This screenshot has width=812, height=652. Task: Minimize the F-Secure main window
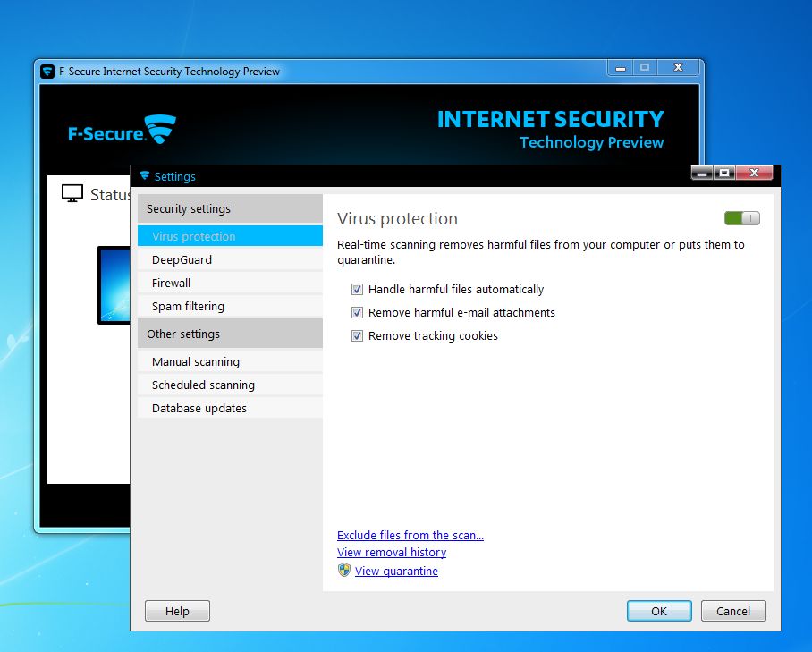point(621,67)
